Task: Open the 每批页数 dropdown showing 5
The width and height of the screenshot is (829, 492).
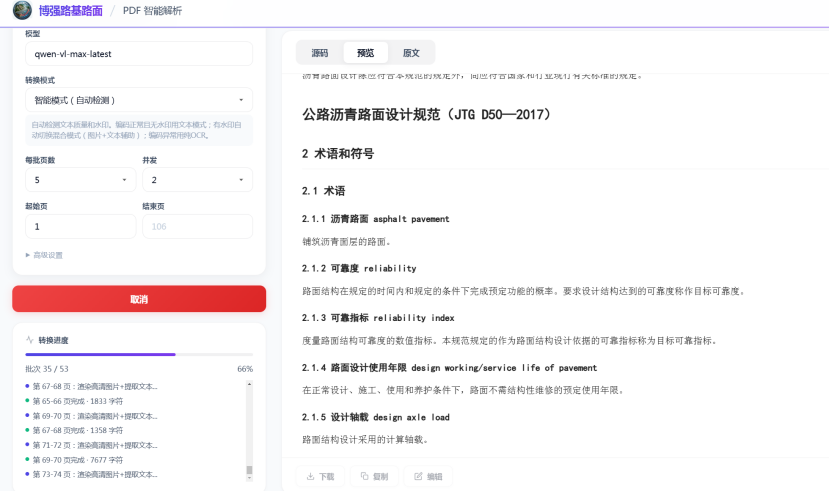Action: pyautogui.click(x=80, y=180)
